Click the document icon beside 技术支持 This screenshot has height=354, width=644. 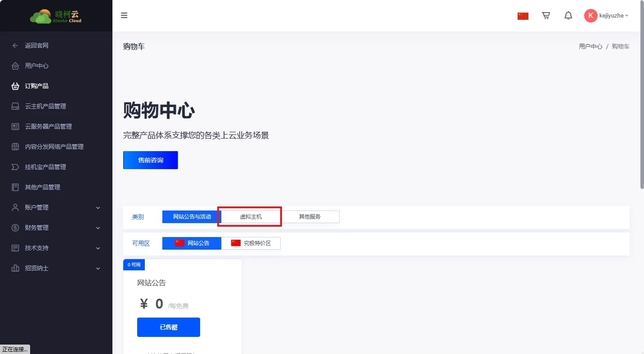coord(15,248)
